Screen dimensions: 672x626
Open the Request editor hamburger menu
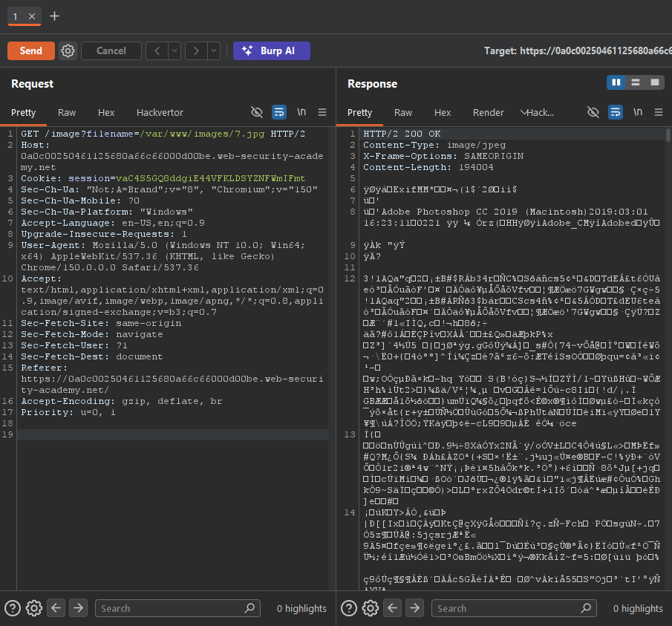(x=322, y=112)
